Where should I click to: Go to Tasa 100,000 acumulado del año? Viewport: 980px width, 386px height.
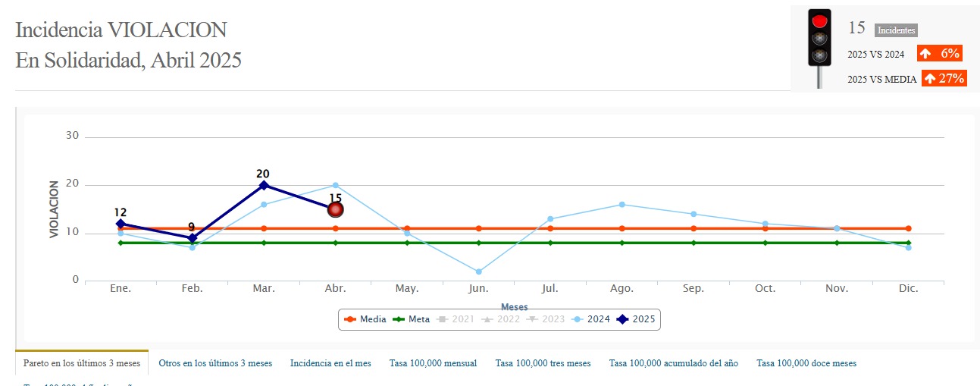tap(673, 363)
